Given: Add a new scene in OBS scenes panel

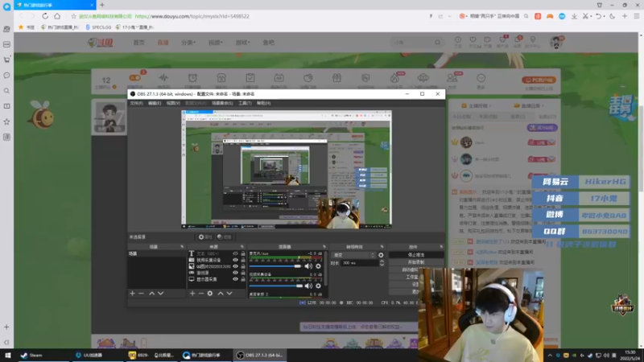Looking at the screenshot, I should (x=132, y=294).
